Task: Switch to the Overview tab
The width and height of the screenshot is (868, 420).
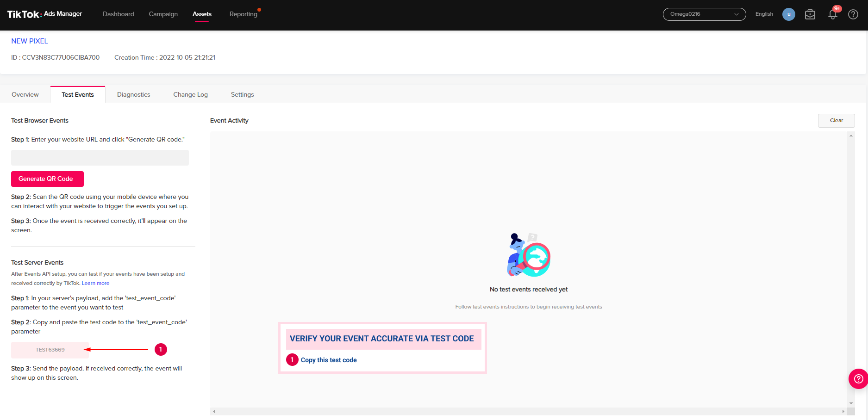Action: click(25, 94)
